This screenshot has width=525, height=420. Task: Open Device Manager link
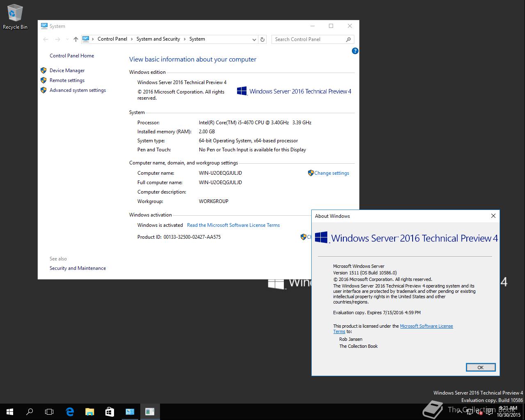[67, 71]
